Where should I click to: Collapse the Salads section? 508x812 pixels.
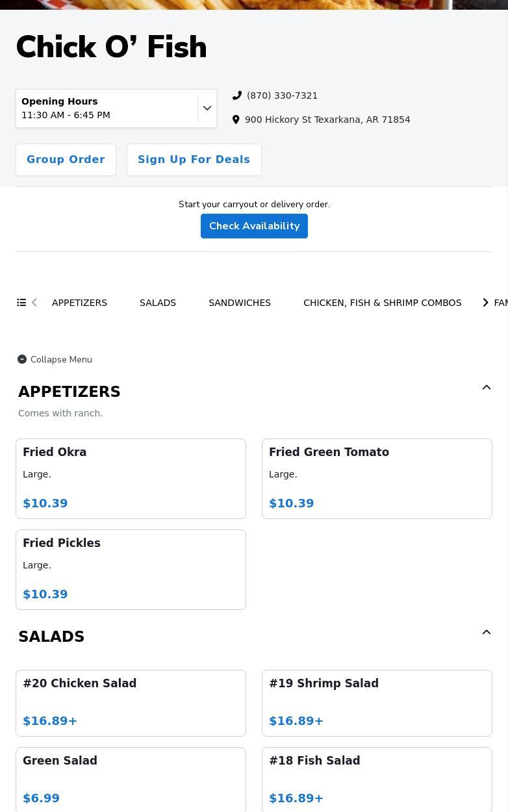click(486, 633)
